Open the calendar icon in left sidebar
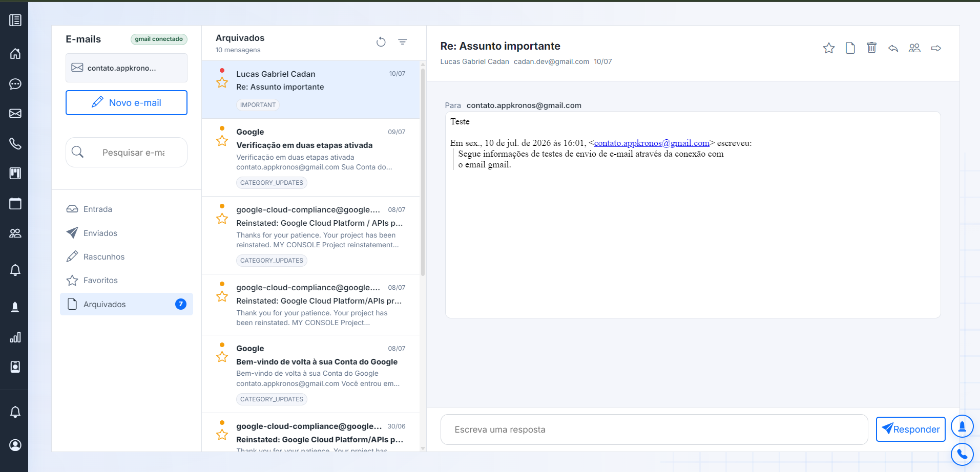The image size is (980, 472). click(15, 204)
